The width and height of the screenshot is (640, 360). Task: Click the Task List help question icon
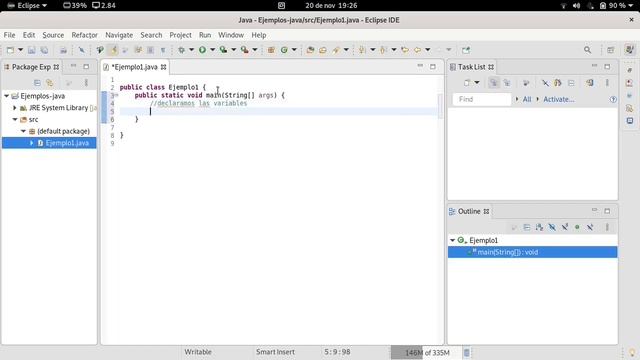pos(613,99)
